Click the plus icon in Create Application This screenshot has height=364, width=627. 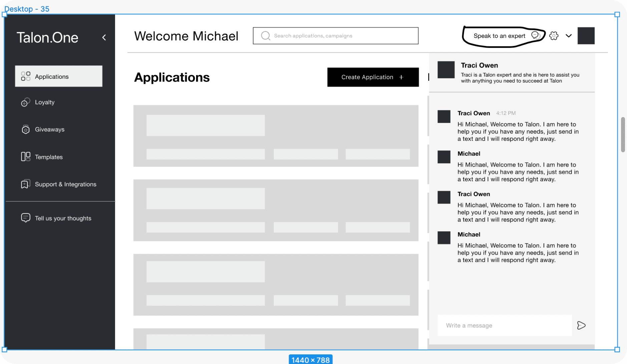coord(401,77)
